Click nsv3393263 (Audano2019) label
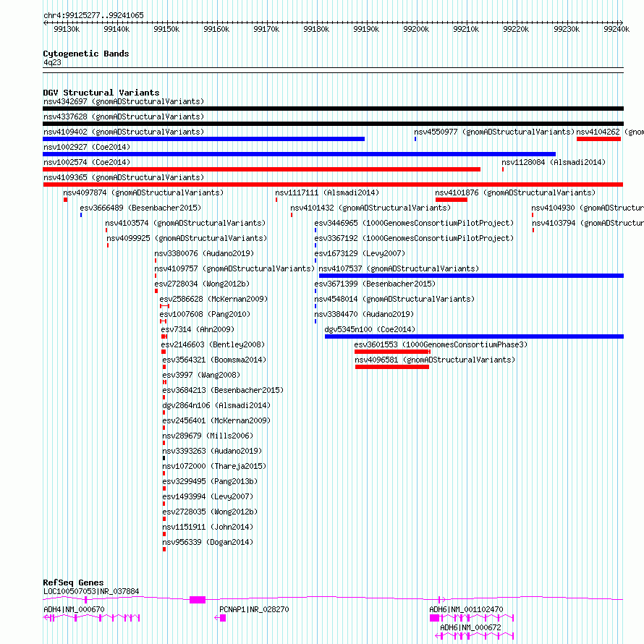The width and height of the screenshot is (644, 644). (x=212, y=451)
